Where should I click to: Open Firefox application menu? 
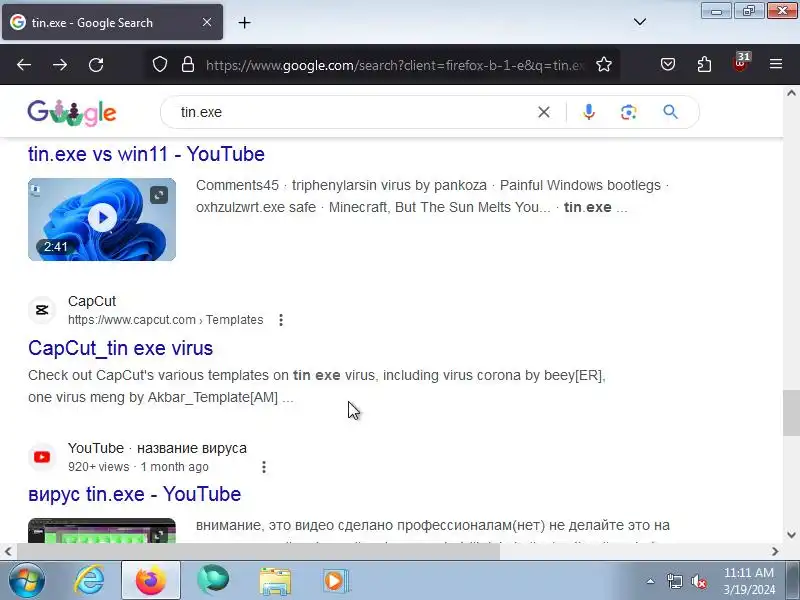point(776,64)
